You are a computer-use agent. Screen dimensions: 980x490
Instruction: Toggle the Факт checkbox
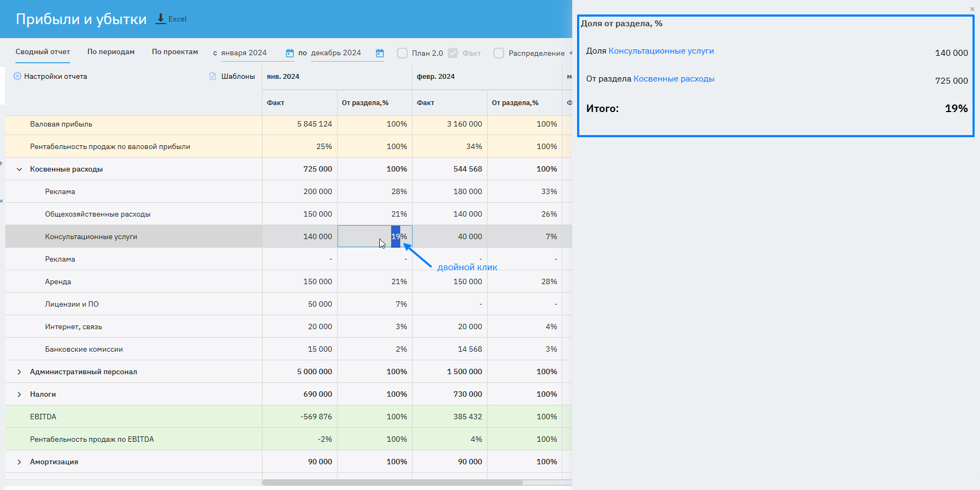(x=453, y=53)
